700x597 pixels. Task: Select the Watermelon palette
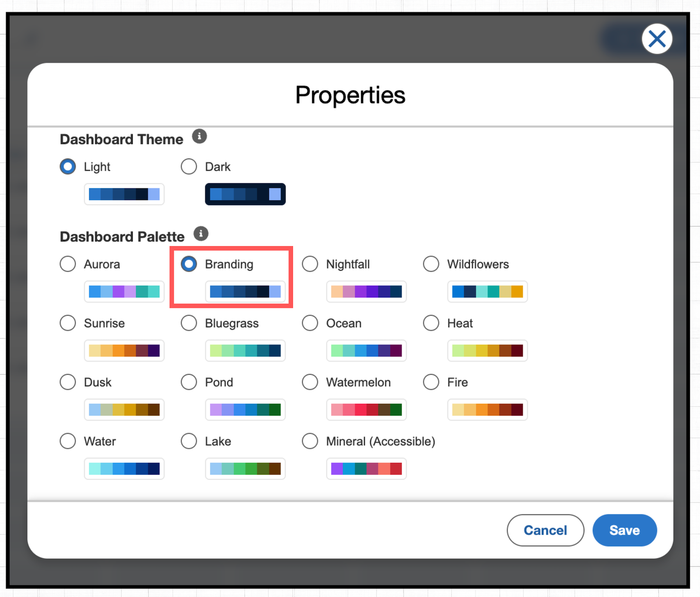(310, 382)
